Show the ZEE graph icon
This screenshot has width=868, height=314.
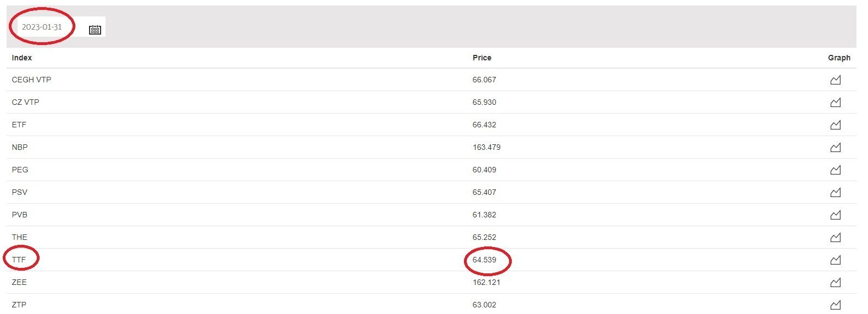[836, 283]
